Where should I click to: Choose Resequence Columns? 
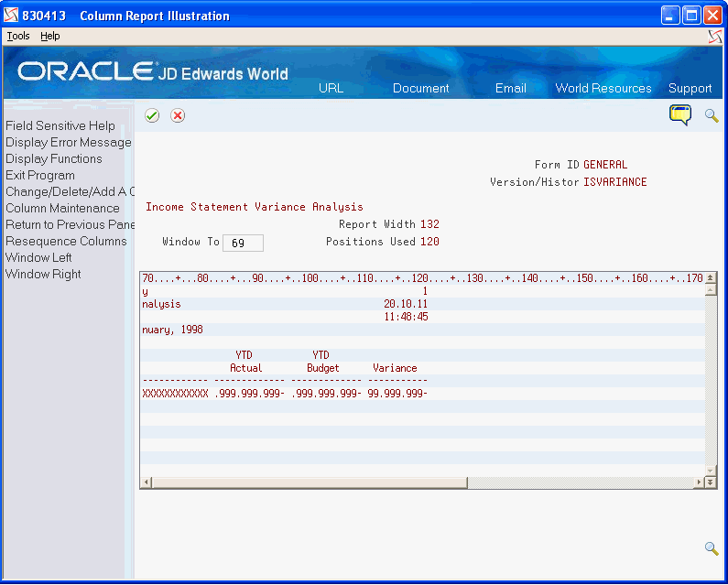tap(66, 241)
